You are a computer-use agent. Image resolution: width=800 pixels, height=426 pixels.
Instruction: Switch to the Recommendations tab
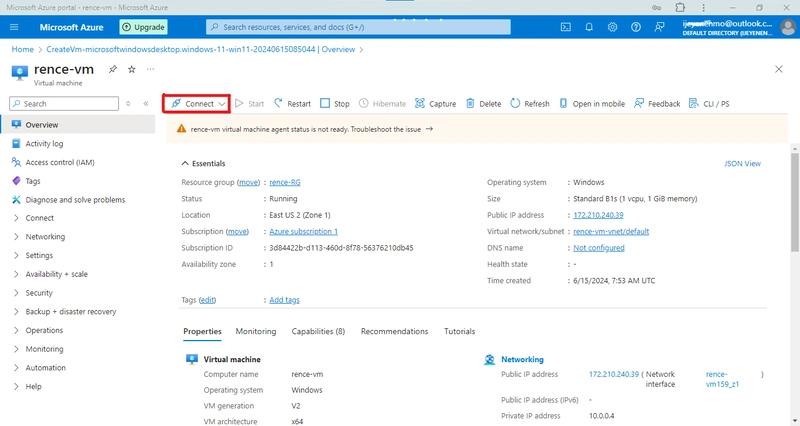394,331
